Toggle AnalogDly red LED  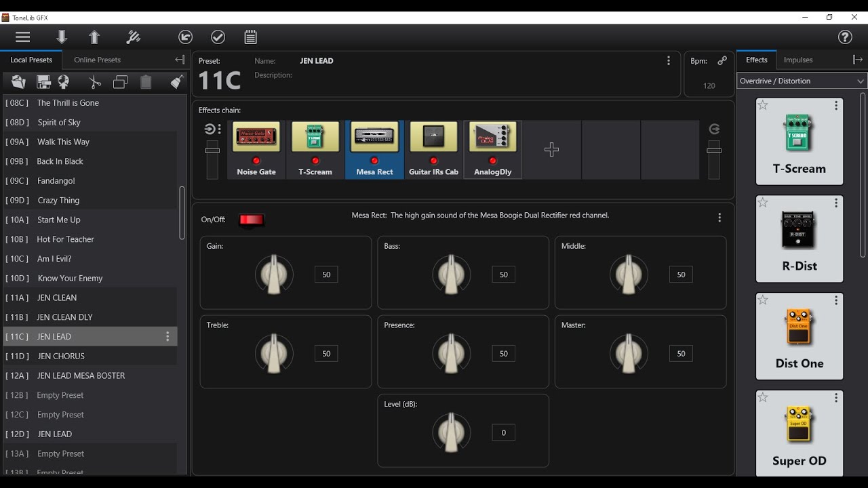pyautogui.click(x=492, y=161)
